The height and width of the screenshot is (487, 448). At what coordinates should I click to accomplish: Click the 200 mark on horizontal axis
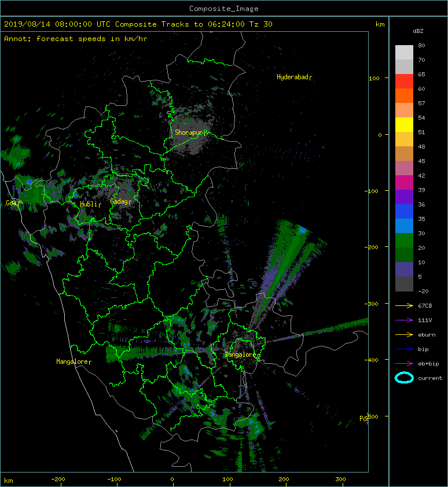tap(284, 479)
